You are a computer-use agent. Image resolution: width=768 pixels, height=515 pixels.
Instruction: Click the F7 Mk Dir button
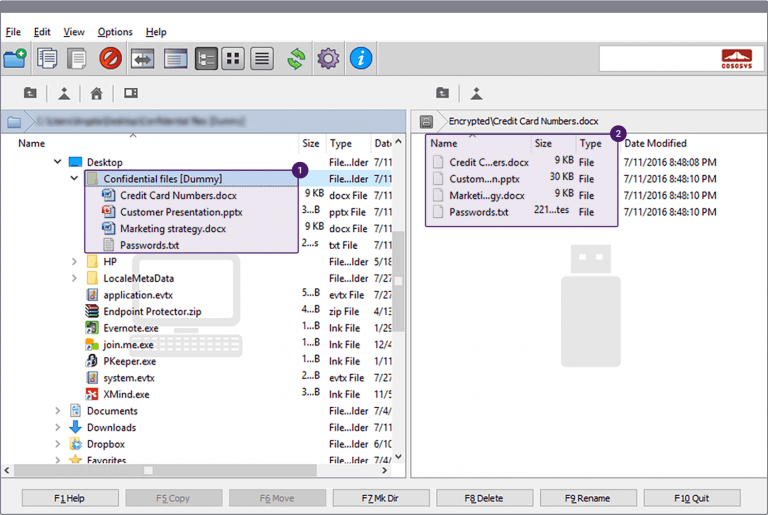point(381,498)
